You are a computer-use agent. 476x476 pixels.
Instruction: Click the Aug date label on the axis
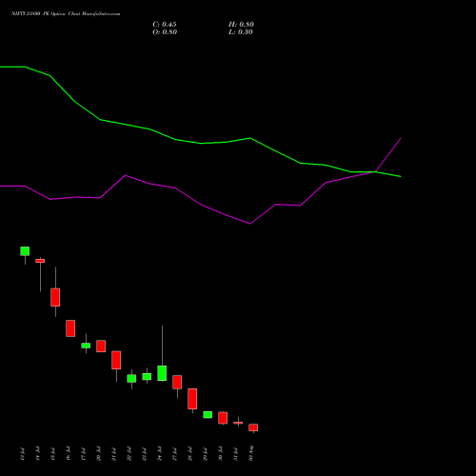click(251, 453)
